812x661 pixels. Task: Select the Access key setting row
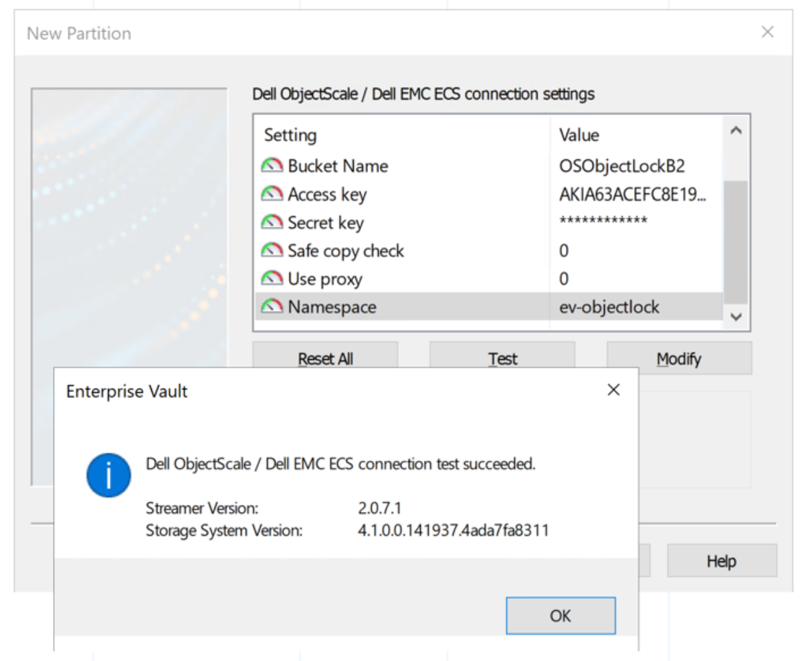click(489, 194)
